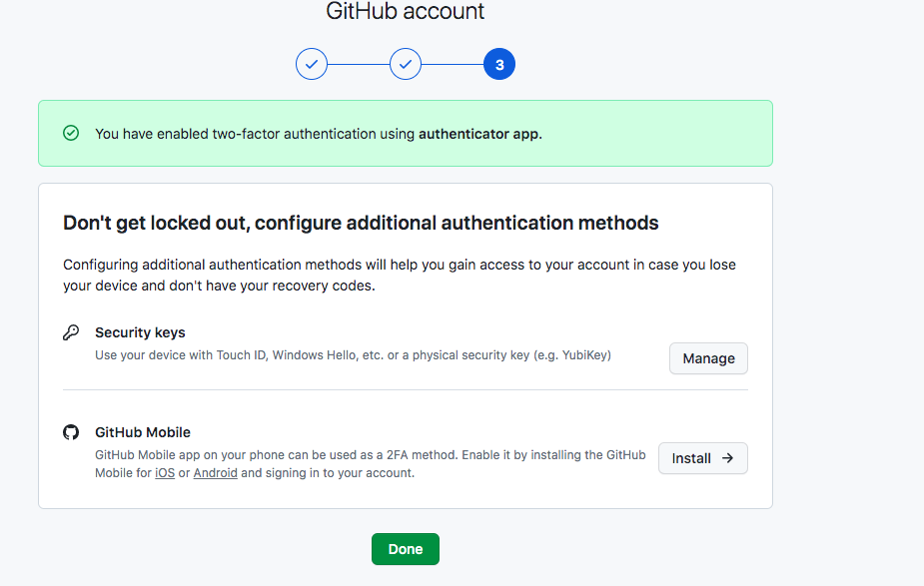Click the lockout warning heading

coord(360,223)
